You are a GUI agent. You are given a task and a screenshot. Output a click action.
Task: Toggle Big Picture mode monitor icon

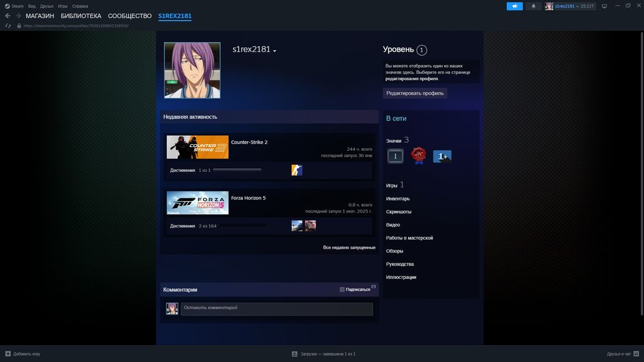[x=604, y=6]
